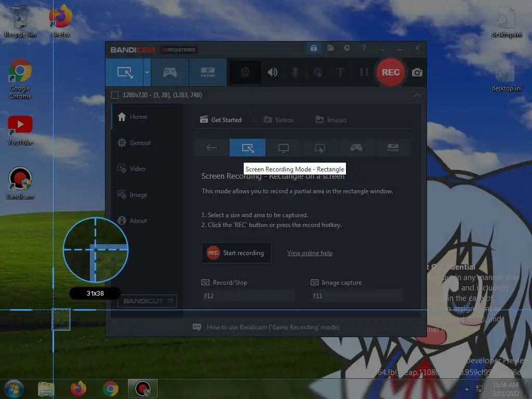The height and width of the screenshot is (399, 532).
Task: Open the scheduled recording clock icon
Action: coord(347,48)
